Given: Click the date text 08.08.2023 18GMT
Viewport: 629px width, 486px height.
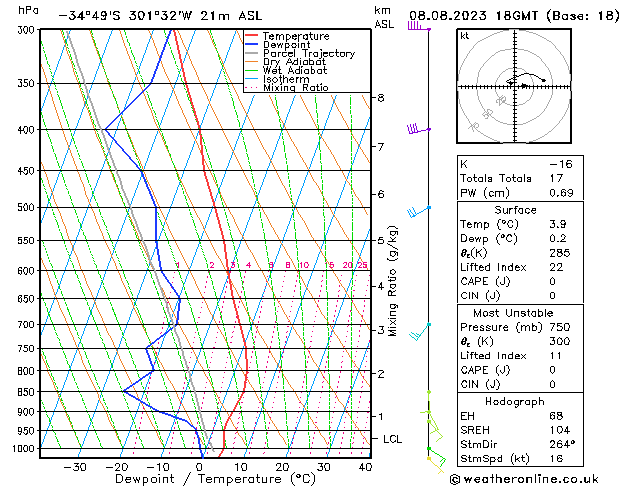Looking at the screenshot, I should [474, 16].
